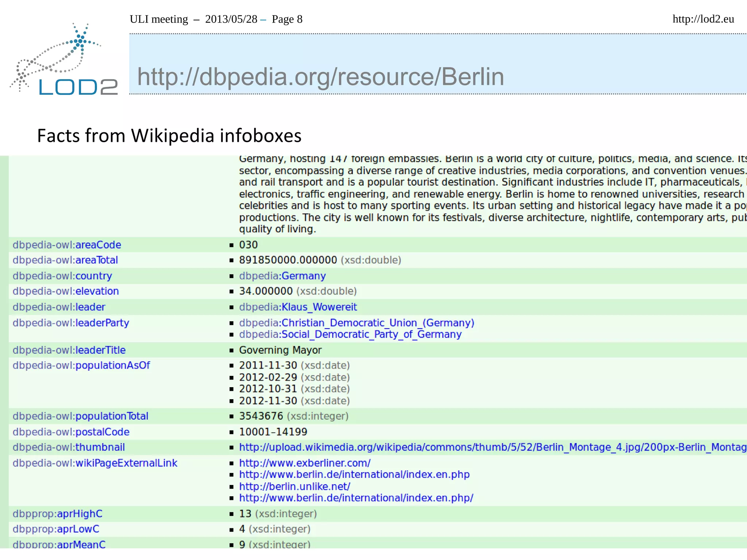This screenshot has height=560, width=747.
Task: Click the slide title http://dbpedia.org/resource/Berlin
Action: click(320, 77)
